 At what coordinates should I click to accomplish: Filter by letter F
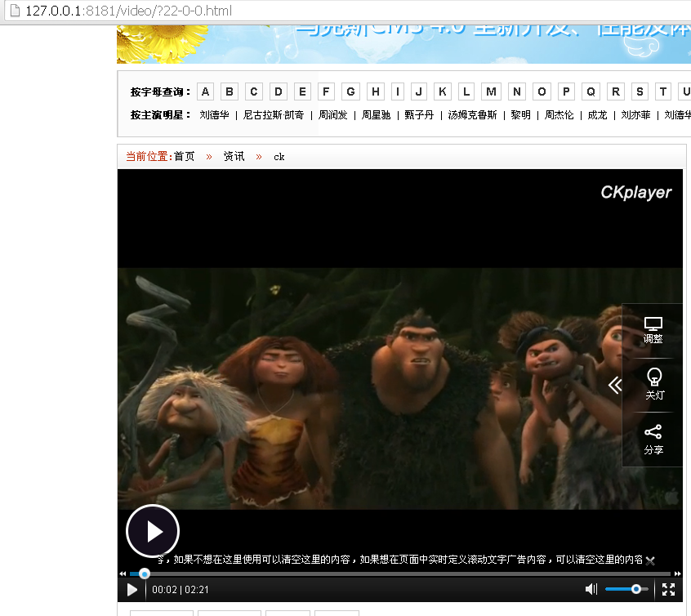(326, 92)
